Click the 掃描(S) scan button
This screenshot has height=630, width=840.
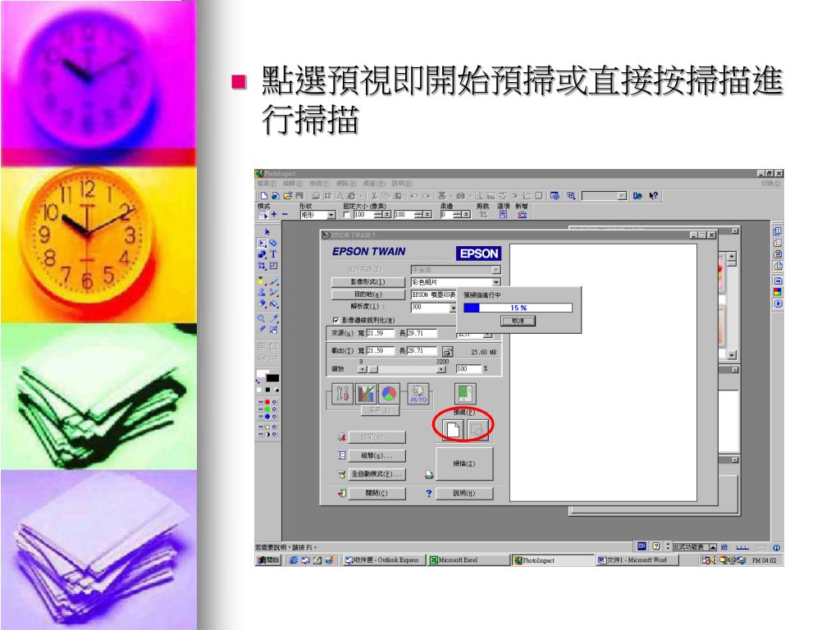(x=464, y=463)
